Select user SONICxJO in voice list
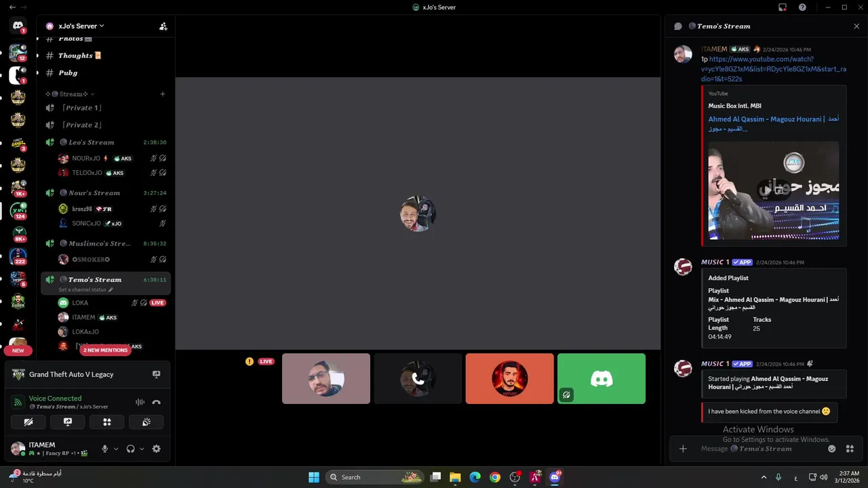The width and height of the screenshot is (868, 488). click(x=86, y=223)
